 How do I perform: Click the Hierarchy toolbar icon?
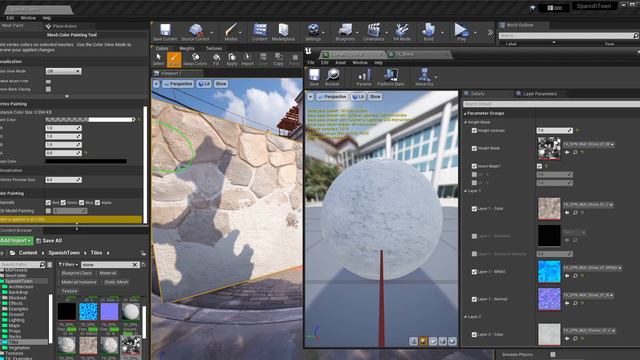[x=424, y=77]
